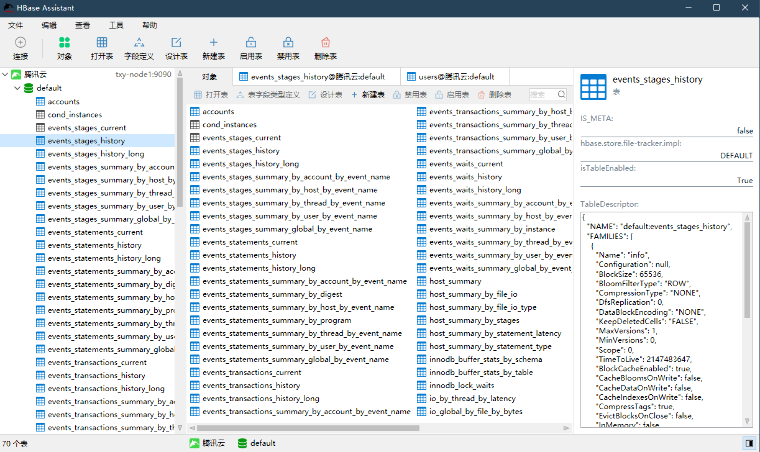The height and width of the screenshot is (452, 760).
Task: Click events_statements_summary_by_program in the object list
Action: pos(277,320)
